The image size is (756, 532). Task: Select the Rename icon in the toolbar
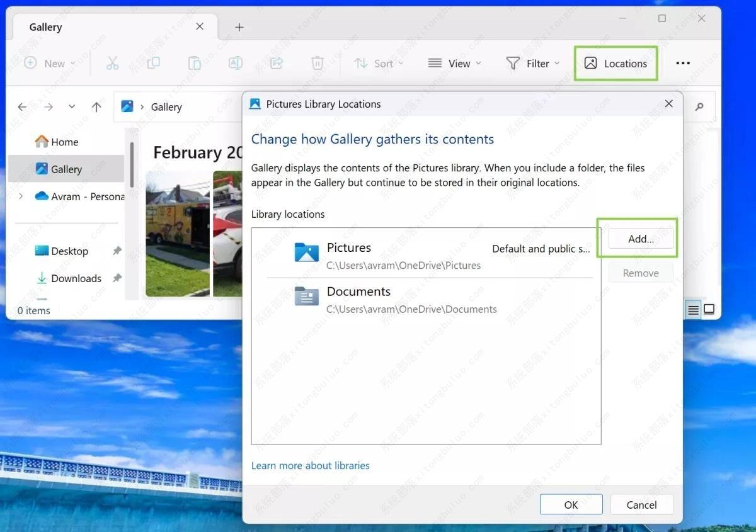(x=235, y=63)
